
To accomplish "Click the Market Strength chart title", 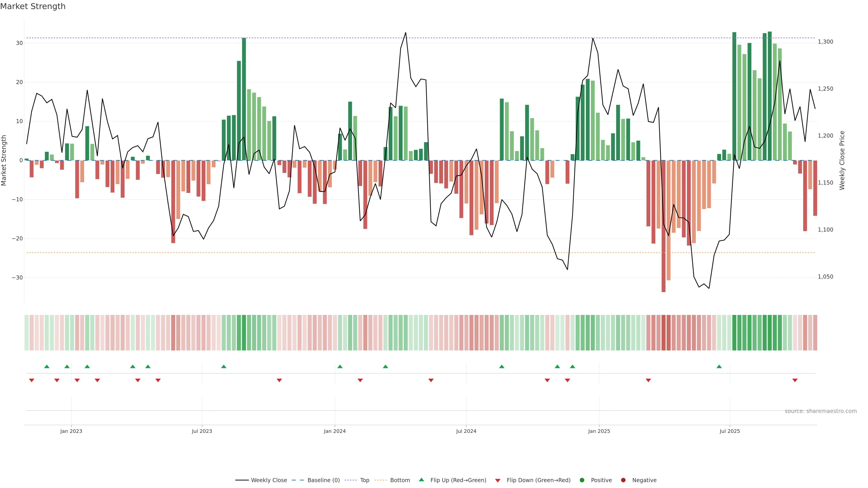I will point(33,6).
